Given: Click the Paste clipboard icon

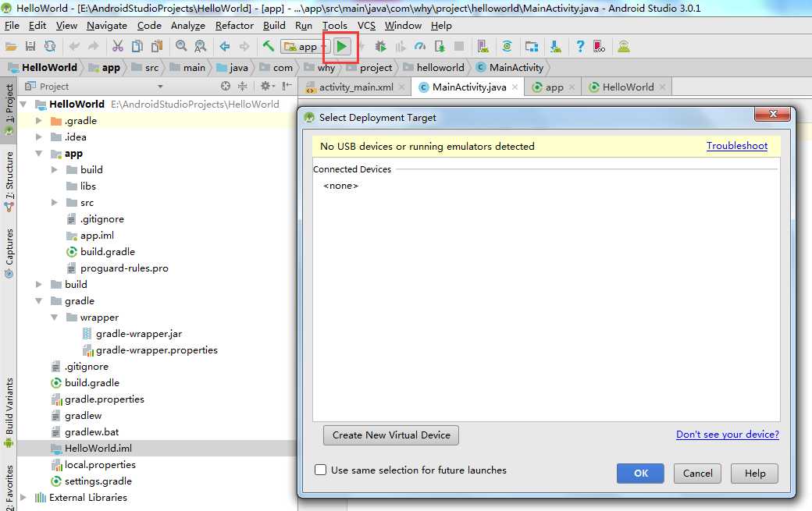Looking at the screenshot, I should (x=156, y=47).
